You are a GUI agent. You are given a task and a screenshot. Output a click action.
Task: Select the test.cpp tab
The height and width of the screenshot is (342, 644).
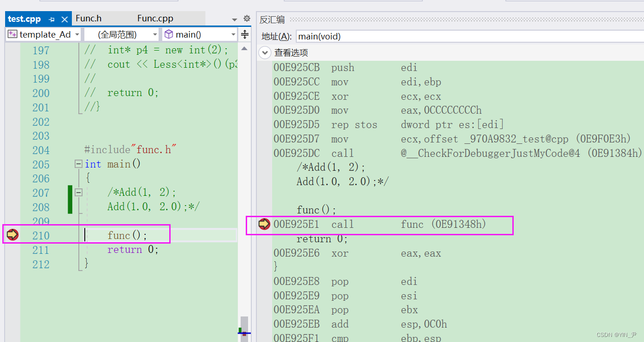click(x=25, y=19)
